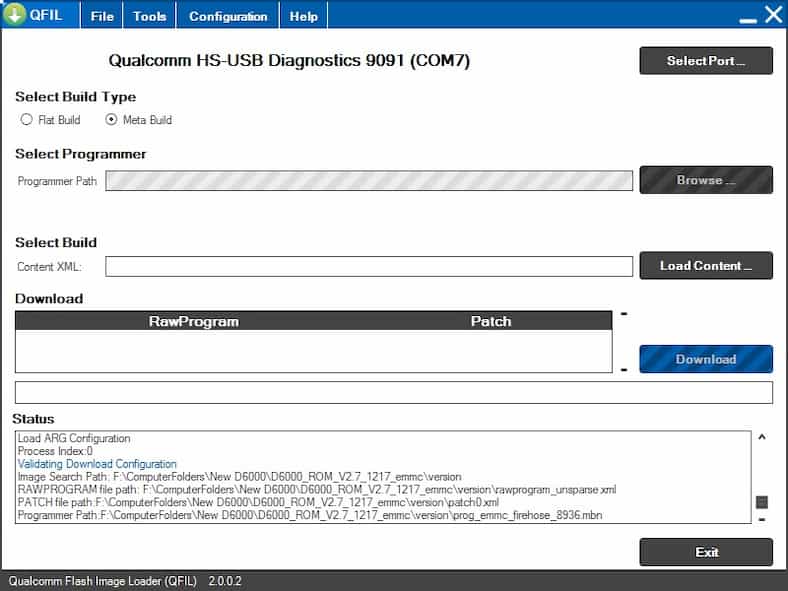Click the Status log scrollbar thumb

(762, 502)
